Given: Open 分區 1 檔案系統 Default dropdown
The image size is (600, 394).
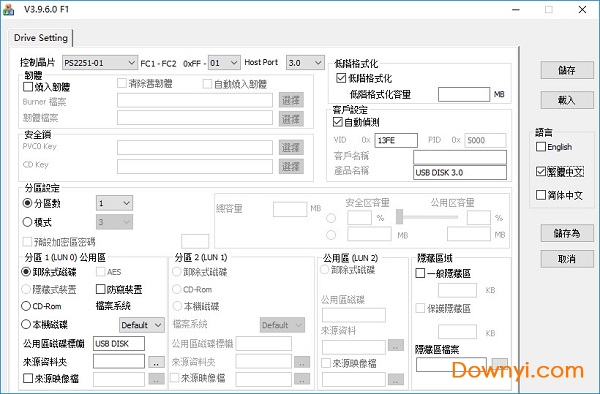Looking at the screenshot, I should (142, 325).
